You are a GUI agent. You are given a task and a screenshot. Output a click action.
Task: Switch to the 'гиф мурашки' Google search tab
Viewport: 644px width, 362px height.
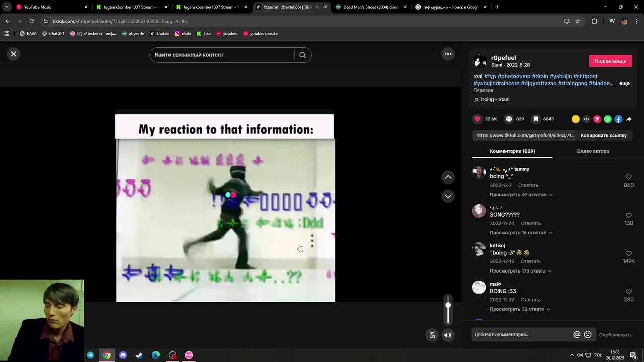pos(450,7)
